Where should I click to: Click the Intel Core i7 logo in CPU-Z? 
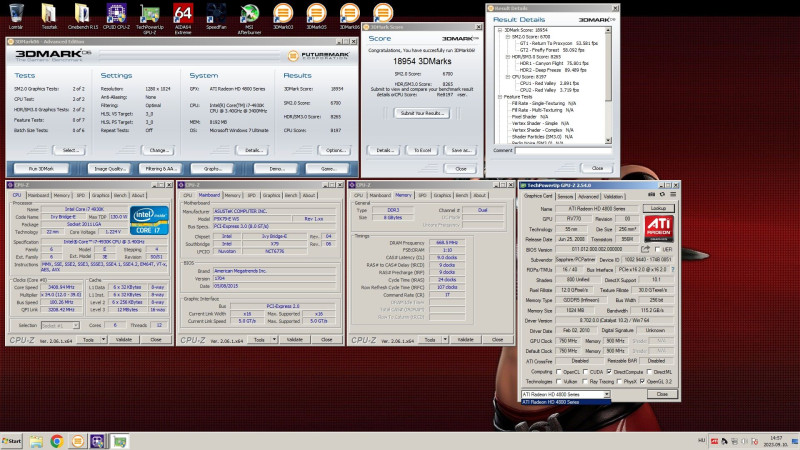point(149,220)
